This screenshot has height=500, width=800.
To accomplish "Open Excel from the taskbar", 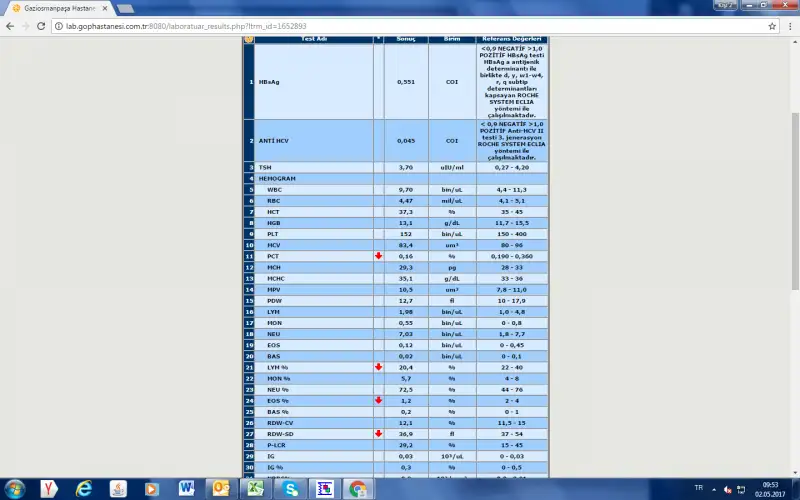I will (x=256, y=488).
